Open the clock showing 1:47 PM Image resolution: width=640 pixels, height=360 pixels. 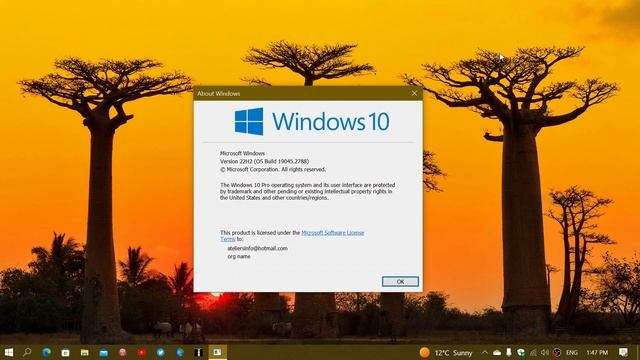coord(597,352)
